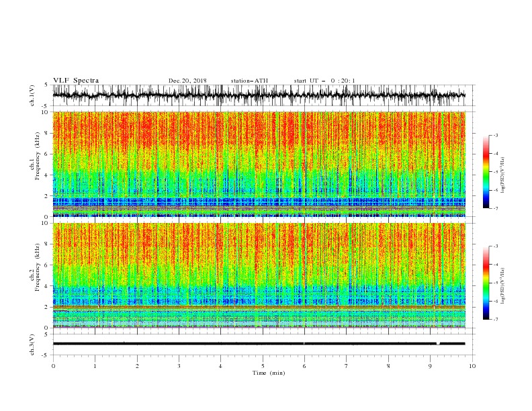Click the ch.1 PSD color bar
The image size is (532, 411).
point(486,172)
